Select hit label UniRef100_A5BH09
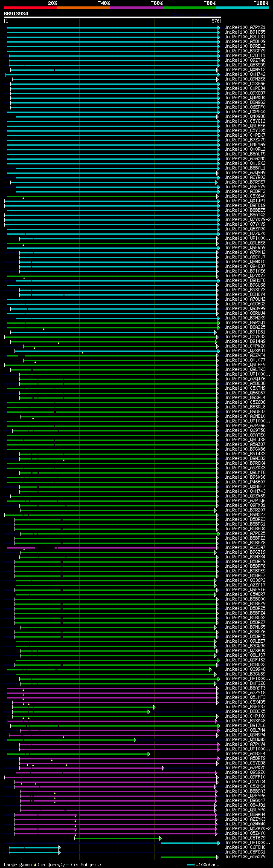273x868 pixels. (245, 42)
